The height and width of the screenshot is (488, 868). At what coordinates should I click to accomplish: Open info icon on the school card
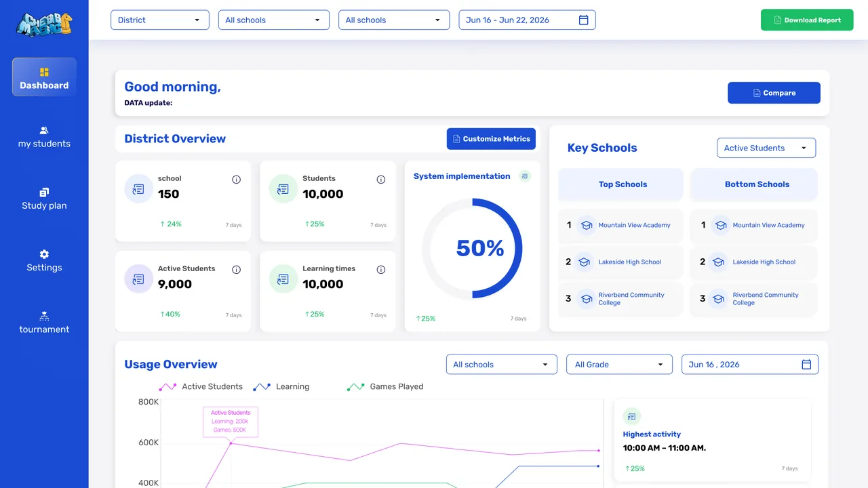237,180
